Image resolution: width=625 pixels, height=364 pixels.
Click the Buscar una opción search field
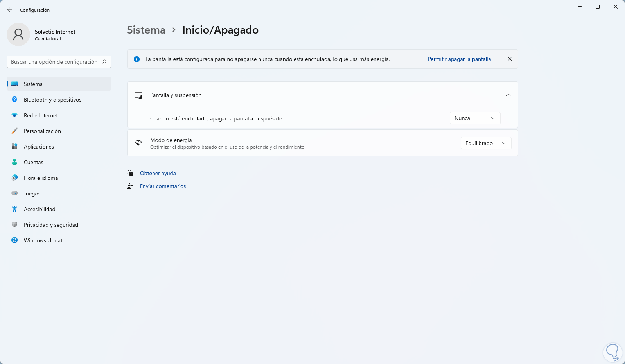pos(54,62)
